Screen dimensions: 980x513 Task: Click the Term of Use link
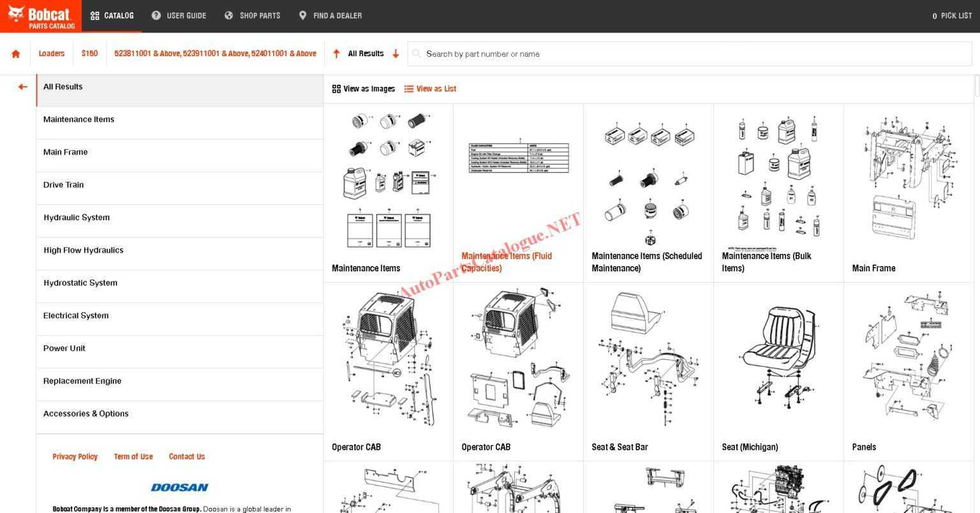(133, 456)
